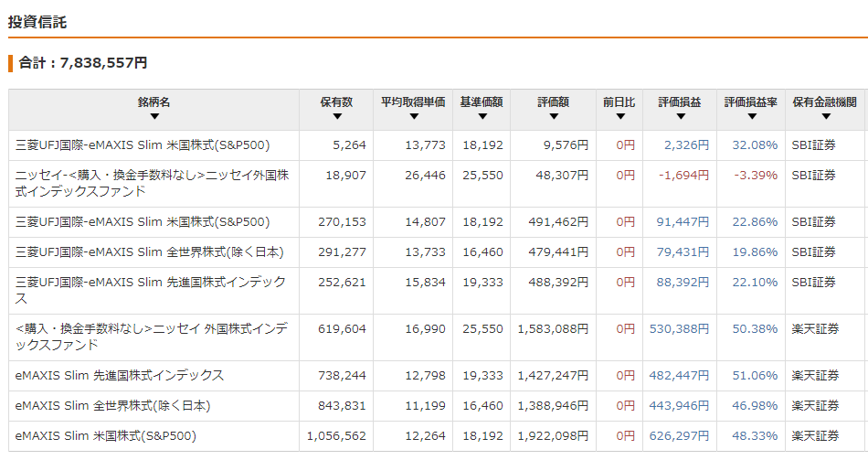The height and width of the screenshot is (460, 868).
Task: Sort by 保有数 column arrow
Action: point(337,116)
